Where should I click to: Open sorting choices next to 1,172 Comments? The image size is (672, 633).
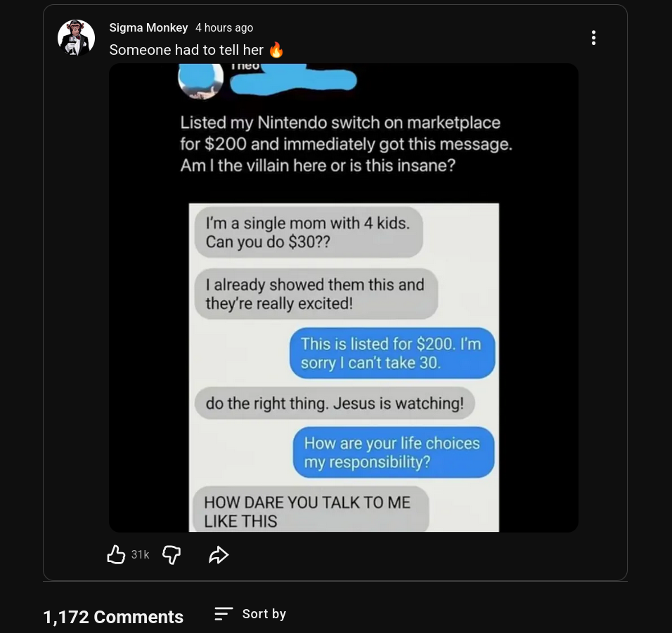point(250,613)
